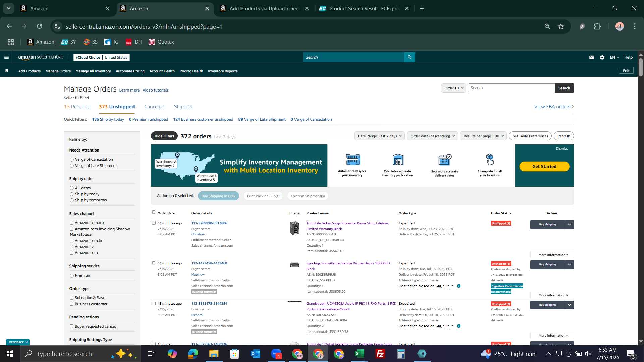644x362 pixels.
Task: Click the Set Table Preferences button
Action: pyautogui.click(x=530, y=136)
